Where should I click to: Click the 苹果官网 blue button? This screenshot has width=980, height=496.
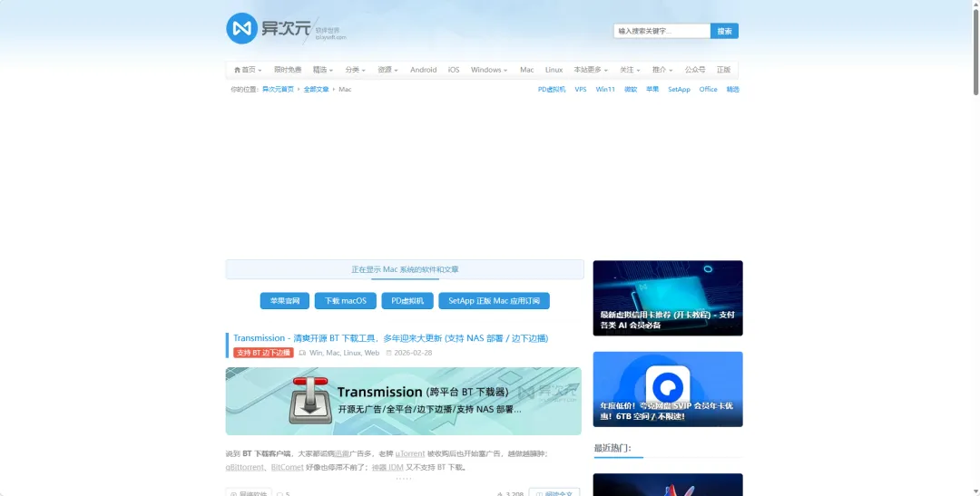coord(285,300)
